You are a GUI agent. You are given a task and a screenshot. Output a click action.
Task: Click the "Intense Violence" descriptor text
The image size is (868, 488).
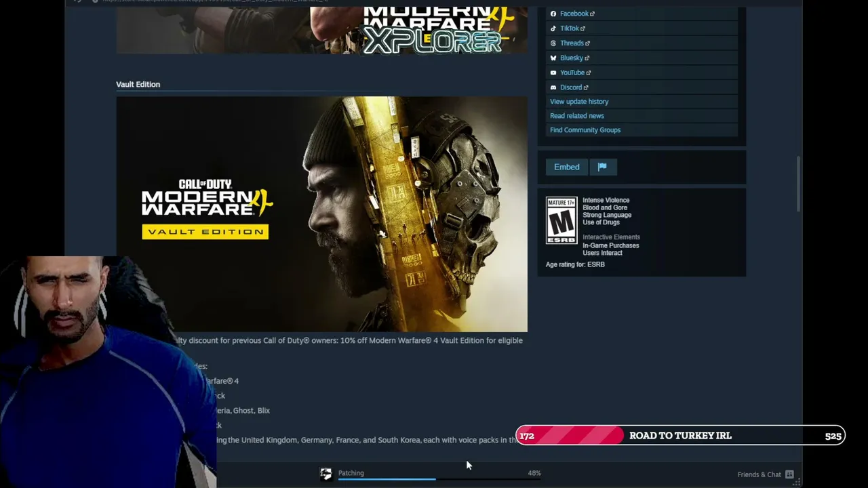click(606, 201)
